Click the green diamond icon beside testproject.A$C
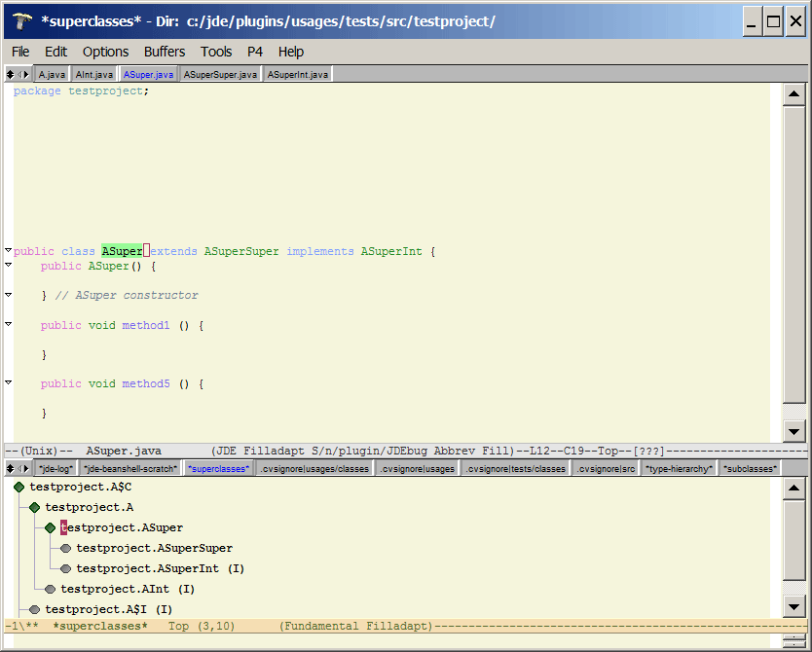 pyautogui.click(x=18, y=487)
